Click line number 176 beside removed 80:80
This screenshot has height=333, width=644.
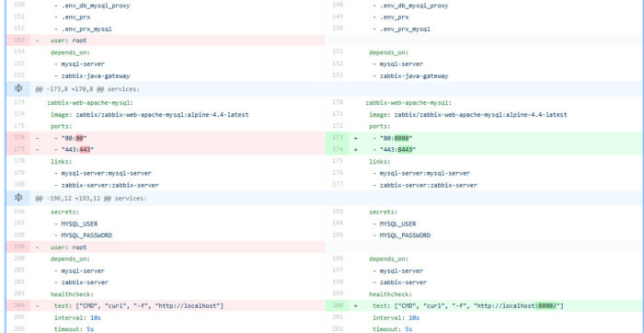pos(19,137)
